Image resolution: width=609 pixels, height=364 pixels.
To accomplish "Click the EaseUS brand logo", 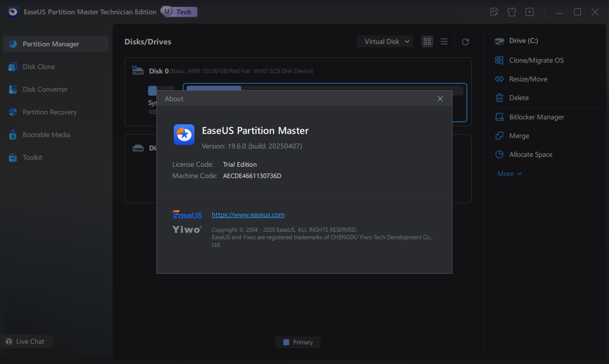I will [187, 215].
